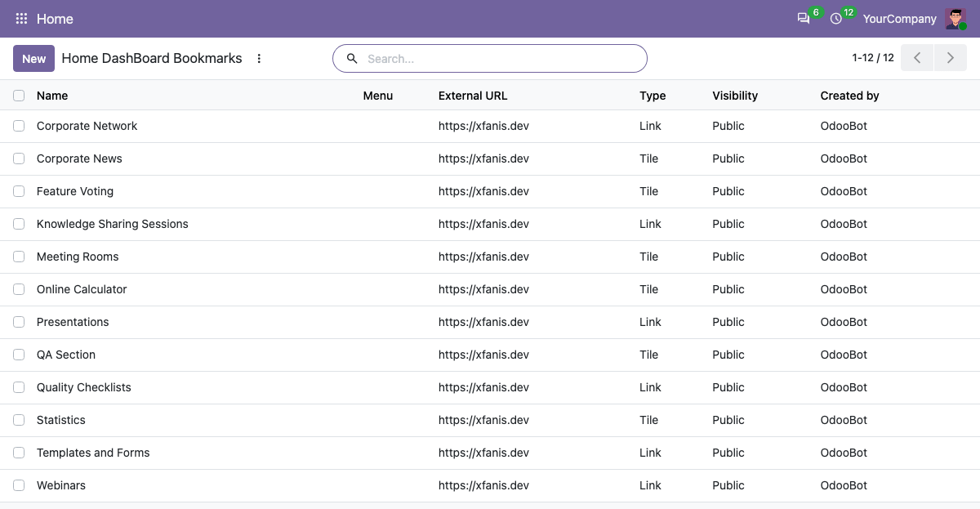Tick the Statistics row checkbox

(19, 420)
